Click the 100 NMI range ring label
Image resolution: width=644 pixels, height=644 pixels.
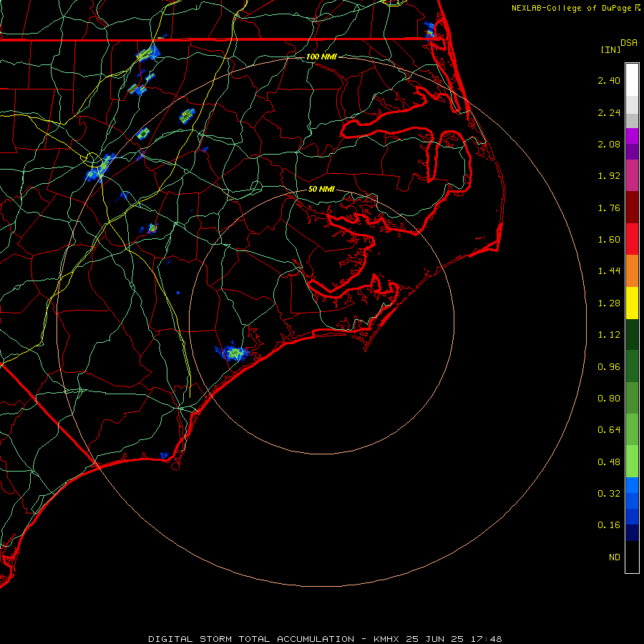click(x=321, y=57)
